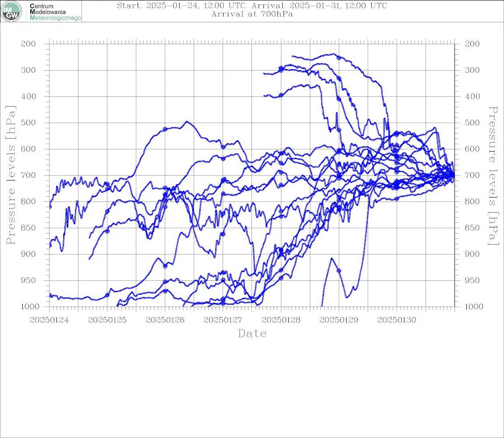Click the Start and Arrival title line
504x438 pixels.
pos(252,5)
